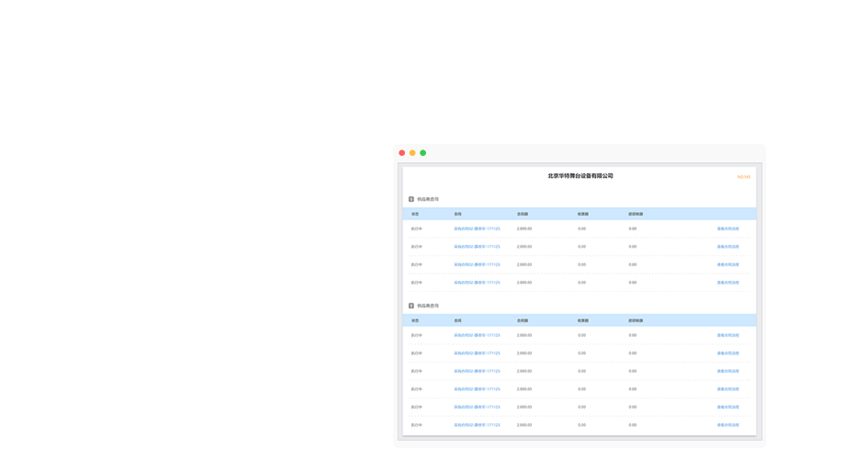Click the red close window button
The width and height of the screenshot is (850, 462).
[402, 153]
